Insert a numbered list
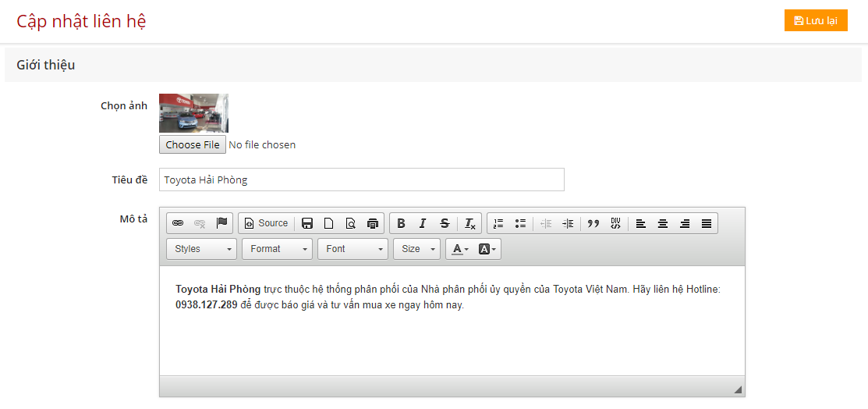This screenshot has width=868, height=409. click(x=498, y=222)
